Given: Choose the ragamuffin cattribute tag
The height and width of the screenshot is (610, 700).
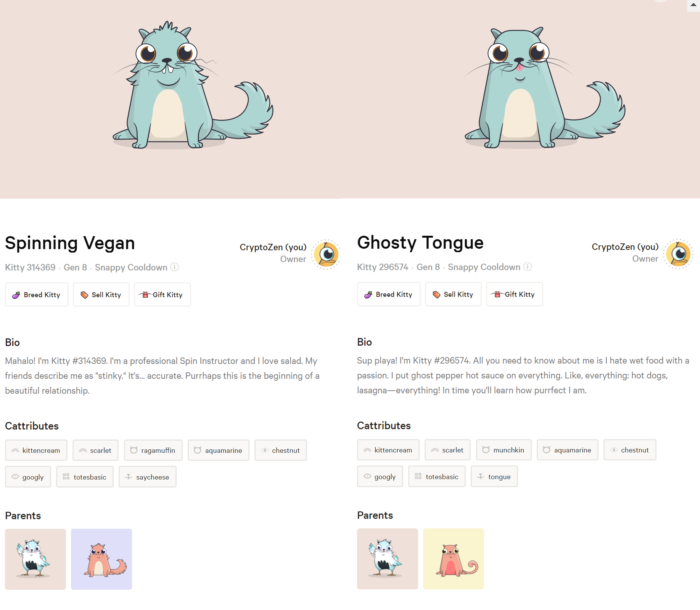Looking at the screenshot, I should tap(153, 450).
